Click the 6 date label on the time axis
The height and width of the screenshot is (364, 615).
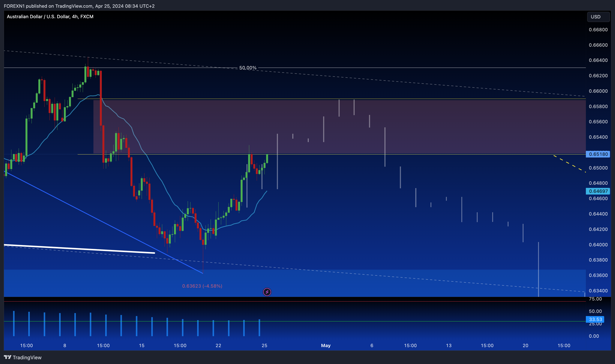tap(372, 345)
